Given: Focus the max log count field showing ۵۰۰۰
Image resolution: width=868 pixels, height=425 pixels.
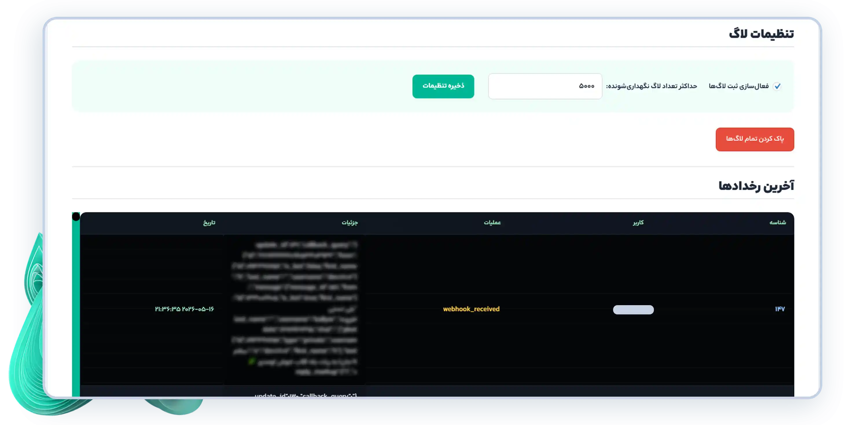Looking at the screenshot, I should pyautogui.click(x=545, y=86).
